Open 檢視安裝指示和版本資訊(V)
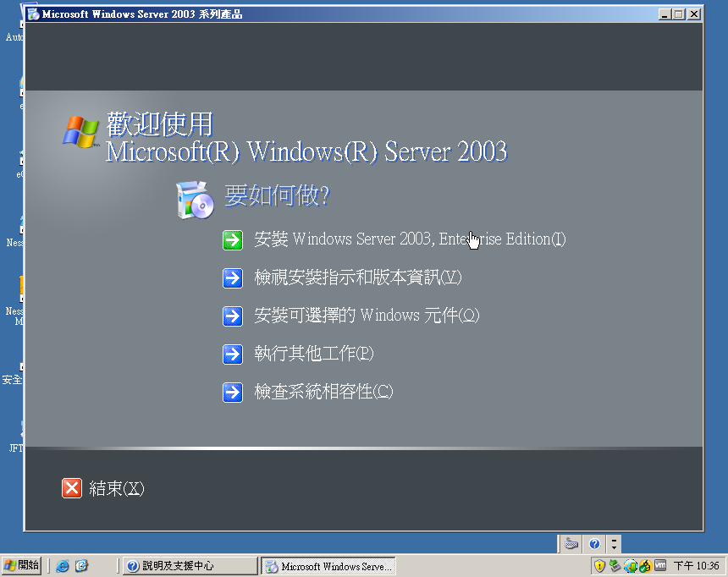This screenshot has width=728, height=577. point(358,278)
